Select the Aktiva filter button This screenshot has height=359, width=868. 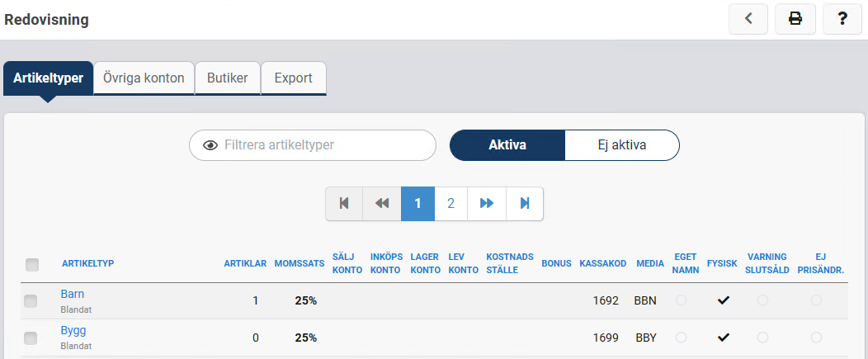(x=507, y=145)
